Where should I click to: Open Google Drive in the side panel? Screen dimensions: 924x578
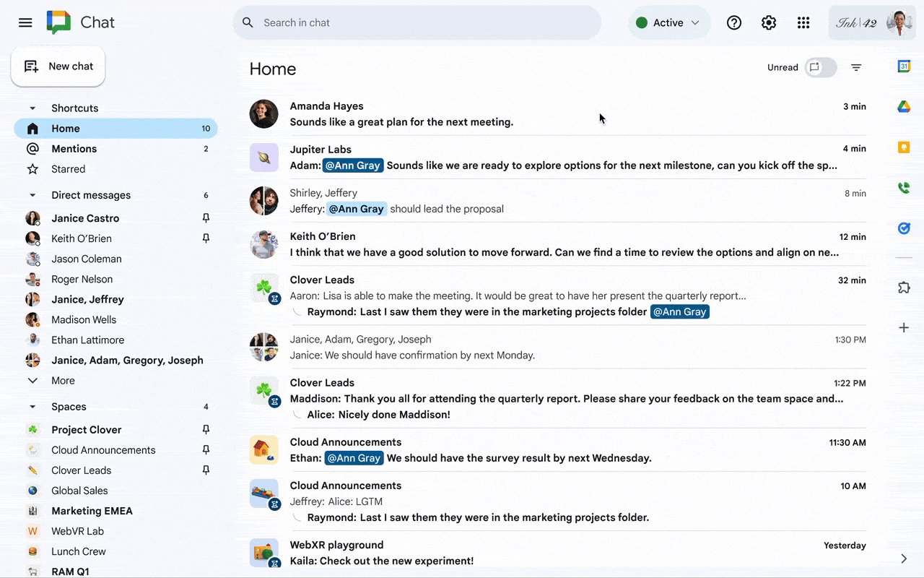click(904, 107)
